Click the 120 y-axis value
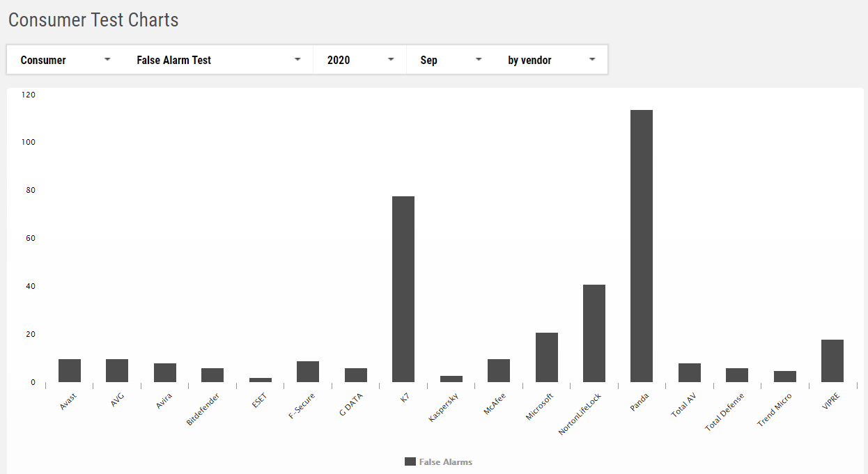The height and width of the screenshot is (474, 868). (x=28, y=94)
